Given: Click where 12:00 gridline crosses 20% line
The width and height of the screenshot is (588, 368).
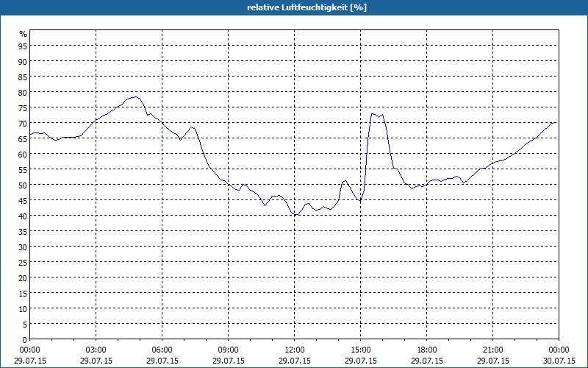Looking at the screenshot, I should [295, 277].
